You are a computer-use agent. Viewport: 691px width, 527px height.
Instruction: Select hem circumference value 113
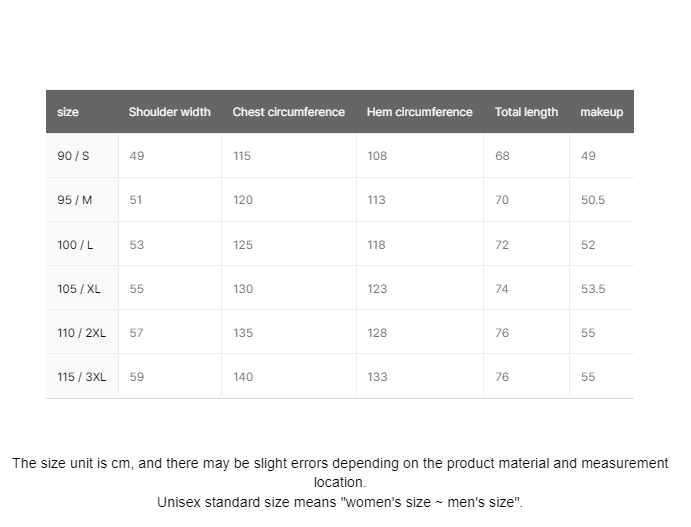pos(377,200)
